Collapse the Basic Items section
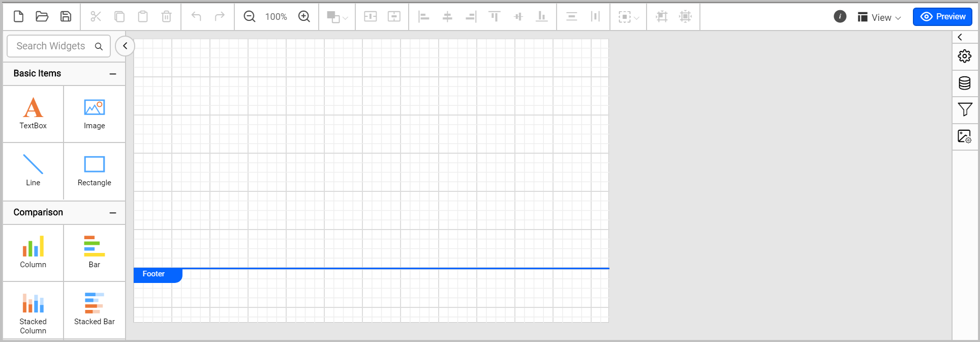The height and width of the screenshot is (342, 980). click(113, 74)
